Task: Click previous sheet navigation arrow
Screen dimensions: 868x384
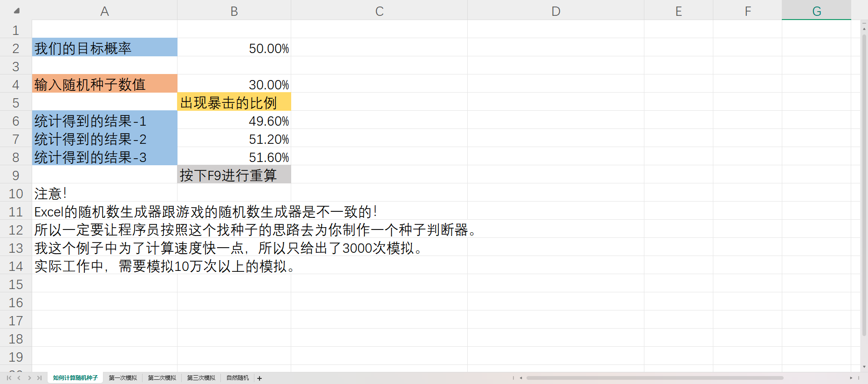Action: pyautogui.click(x=19, y=378)
